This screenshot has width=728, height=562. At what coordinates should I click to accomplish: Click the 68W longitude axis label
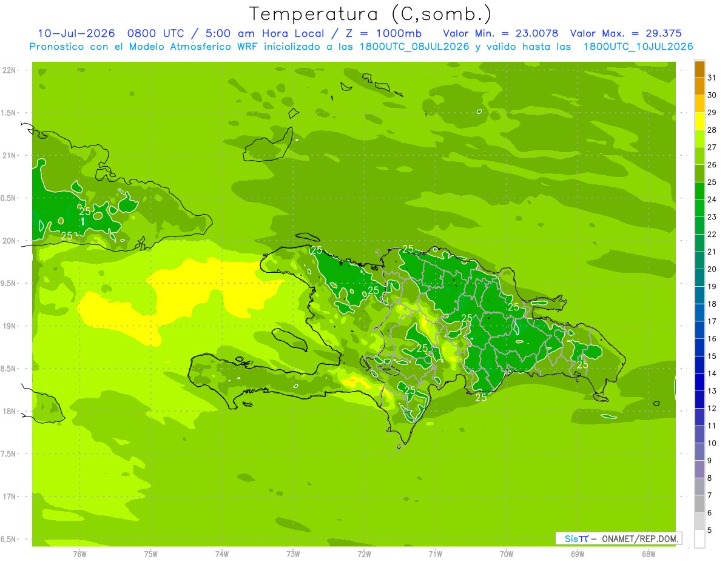(x=649, y=554)
